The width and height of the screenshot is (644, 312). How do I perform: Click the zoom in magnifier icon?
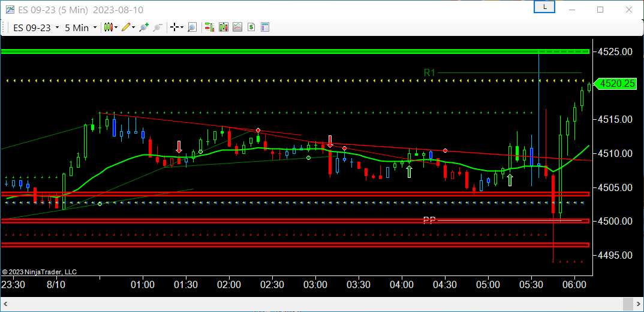pos(143,28)
